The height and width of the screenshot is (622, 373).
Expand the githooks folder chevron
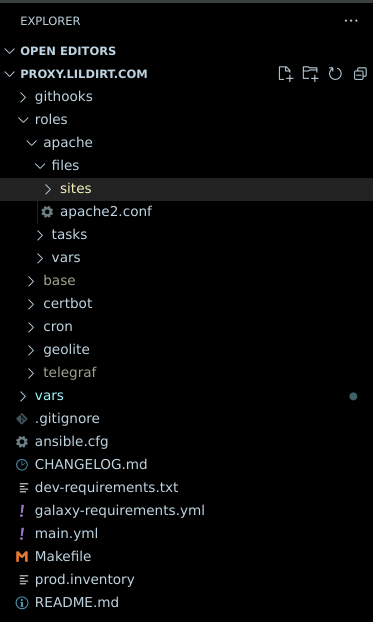(x=23, y=97)
